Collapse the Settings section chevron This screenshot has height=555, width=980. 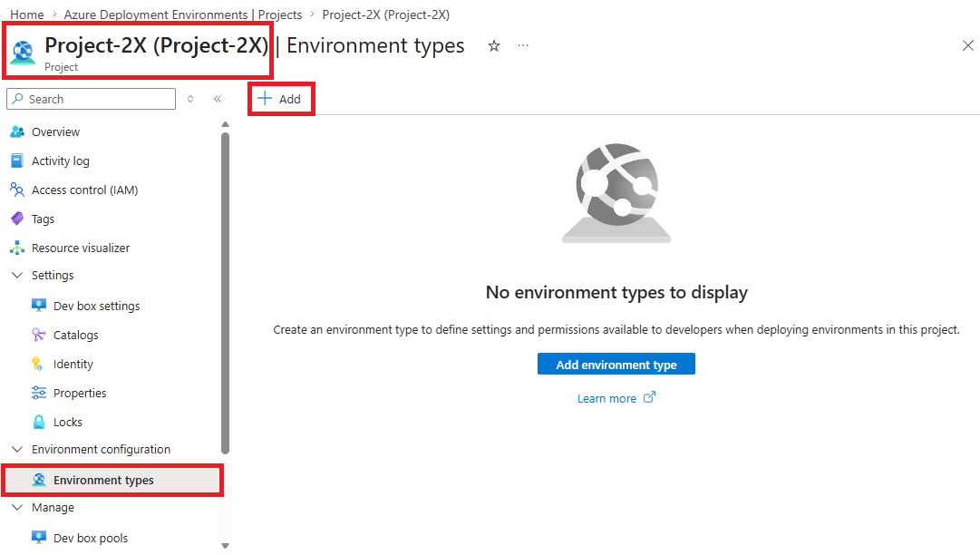(17, 275)
